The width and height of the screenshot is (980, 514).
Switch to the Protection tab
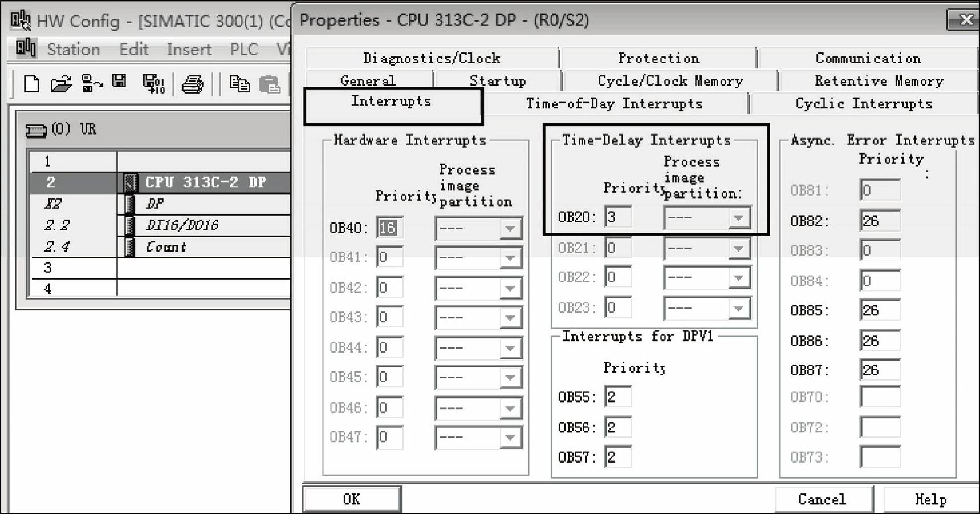[658, 58]
